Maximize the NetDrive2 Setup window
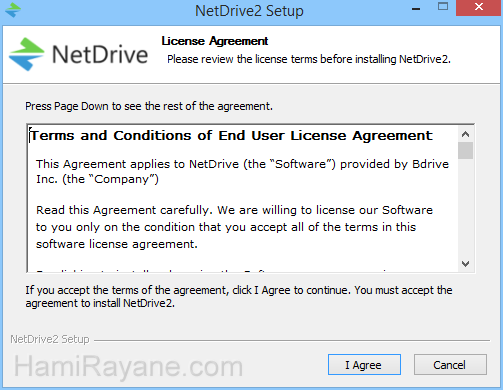This screenshot has width=503, height=390. (443, 7)
